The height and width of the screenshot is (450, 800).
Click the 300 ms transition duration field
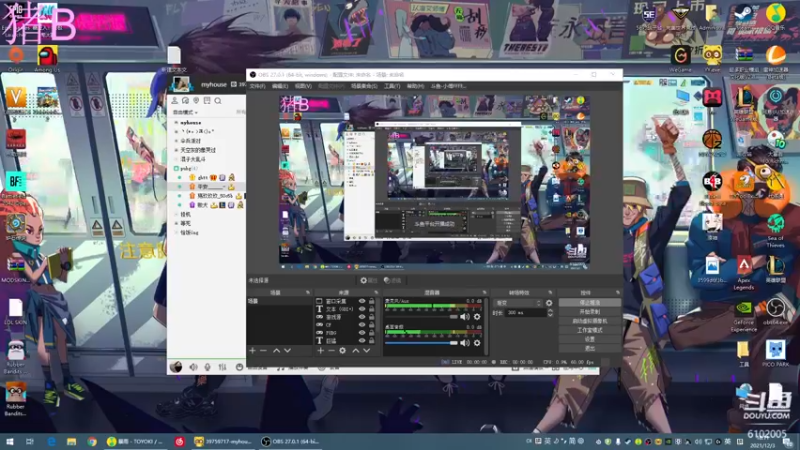pyautogui.click(x=526, y=313)
